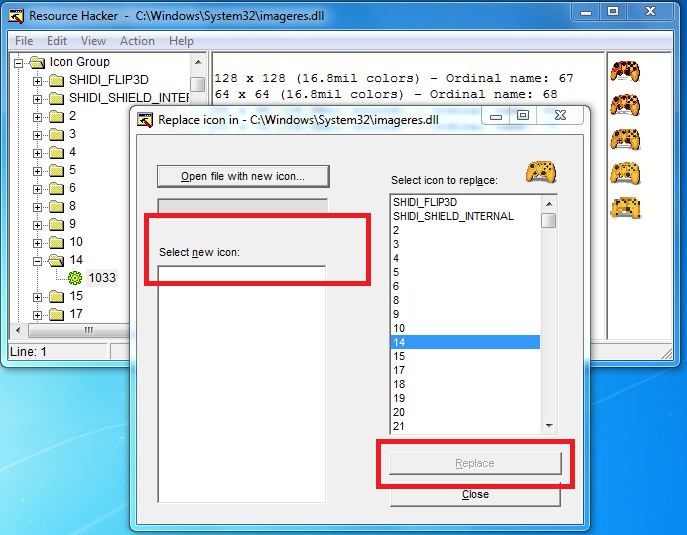The width and height of the screenshot is (687, 535).
Task: Open the Action menu
Action: (137, 41)
